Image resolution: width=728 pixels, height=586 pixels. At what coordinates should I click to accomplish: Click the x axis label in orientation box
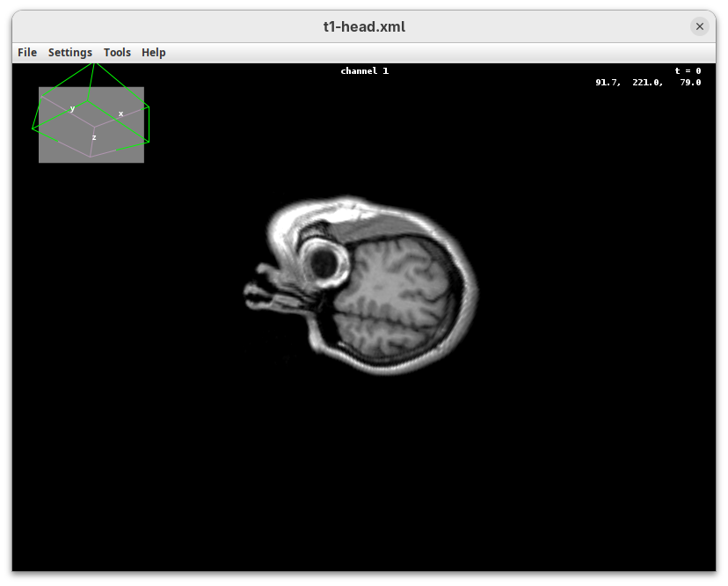tap(121, 114)
